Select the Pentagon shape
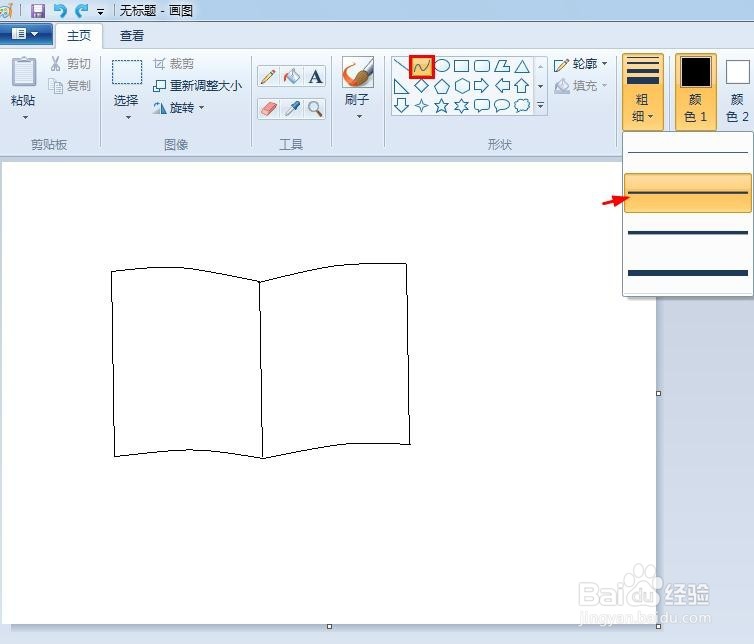 click(442, 86)
